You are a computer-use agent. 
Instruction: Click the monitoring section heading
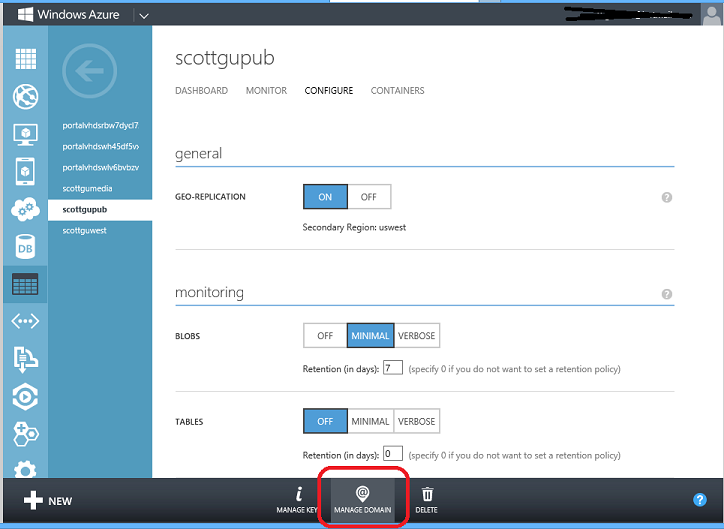[x=209, y=292]
